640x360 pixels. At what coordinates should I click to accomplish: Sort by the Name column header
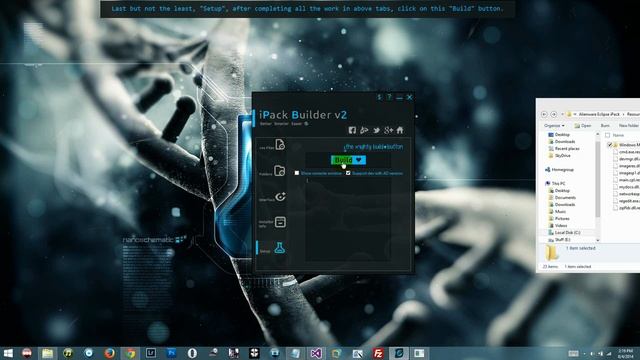click(x=619, y=135)
